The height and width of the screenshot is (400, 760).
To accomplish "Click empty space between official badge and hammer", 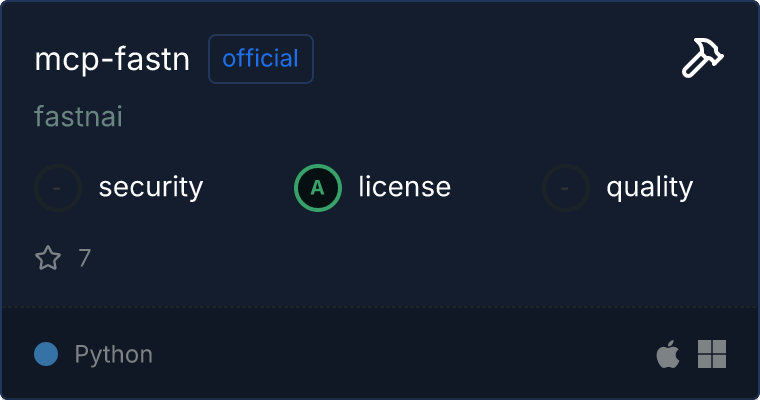I will [490, 60].
